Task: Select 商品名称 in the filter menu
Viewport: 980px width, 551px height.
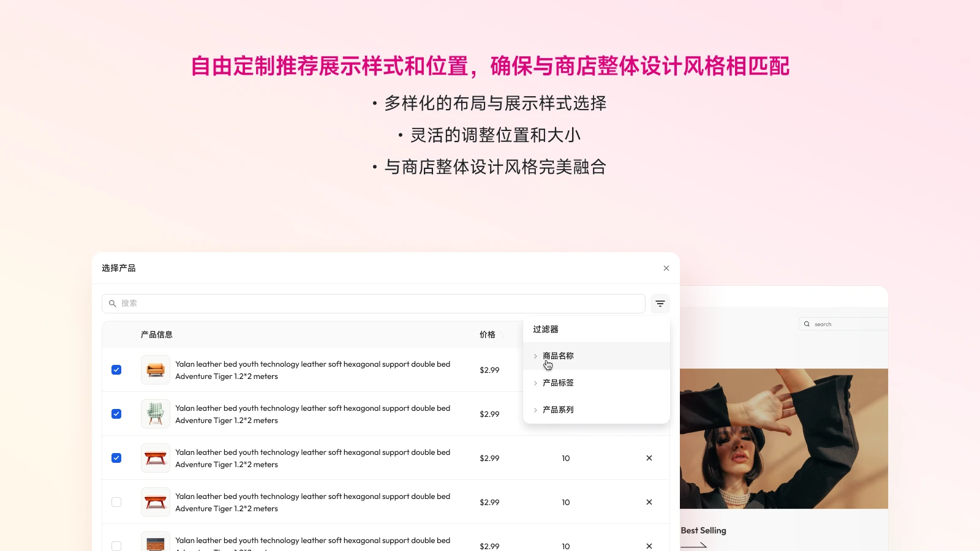Action: pos(596,356)
